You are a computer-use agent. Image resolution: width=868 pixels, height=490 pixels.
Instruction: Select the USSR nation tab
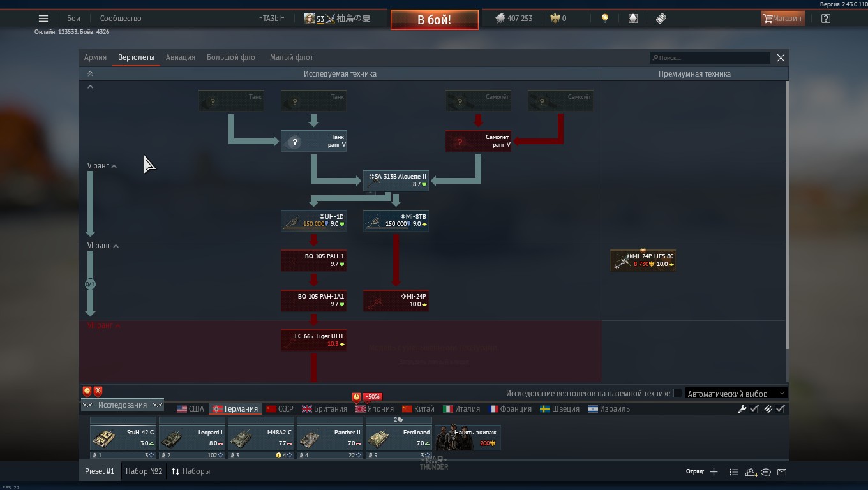(280, 409)
